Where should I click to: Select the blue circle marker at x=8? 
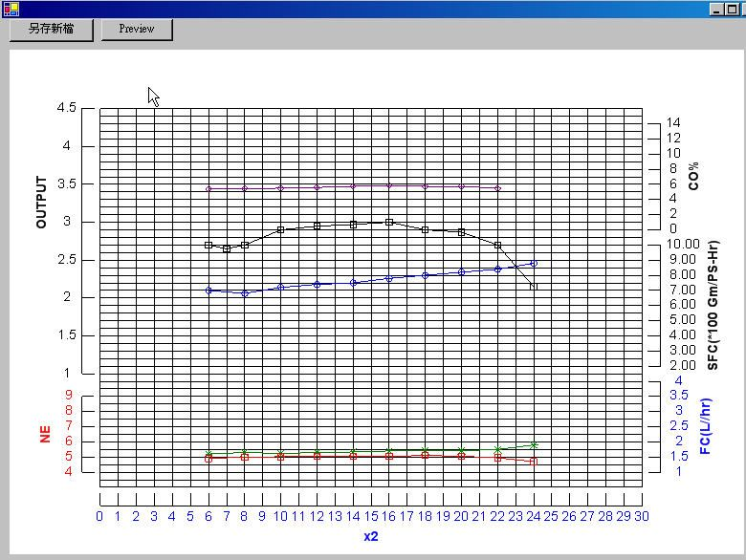245,293
